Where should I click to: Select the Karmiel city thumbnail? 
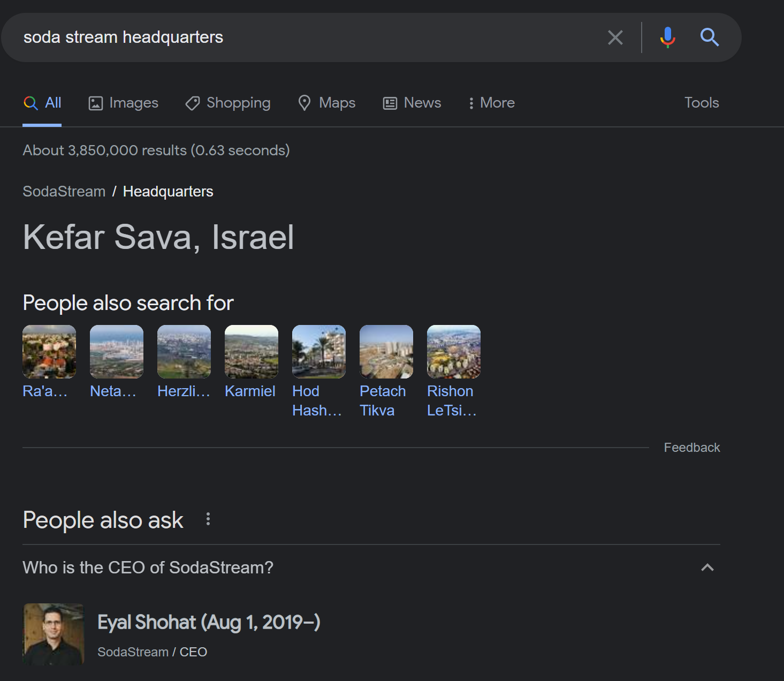252,352
